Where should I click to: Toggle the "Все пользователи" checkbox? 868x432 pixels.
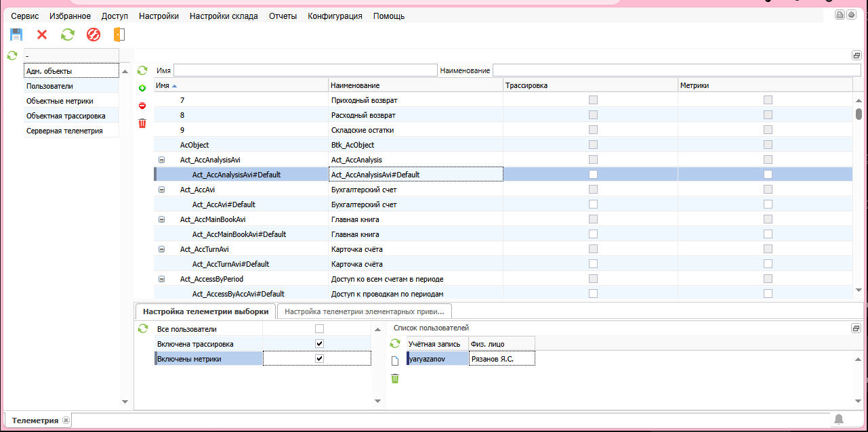(319, 329)
